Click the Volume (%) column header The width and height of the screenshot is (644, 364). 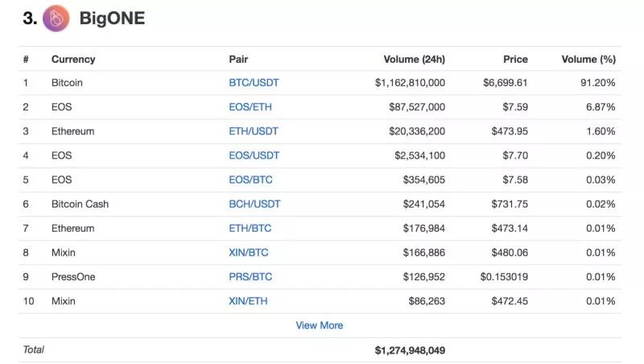(x=588, y=59)
